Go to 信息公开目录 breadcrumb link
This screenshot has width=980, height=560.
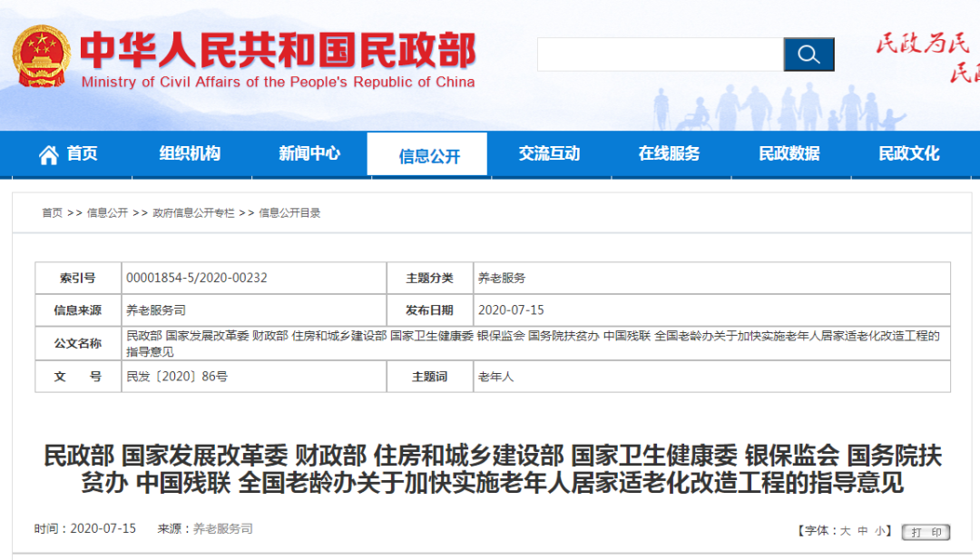tap(289, 213)
